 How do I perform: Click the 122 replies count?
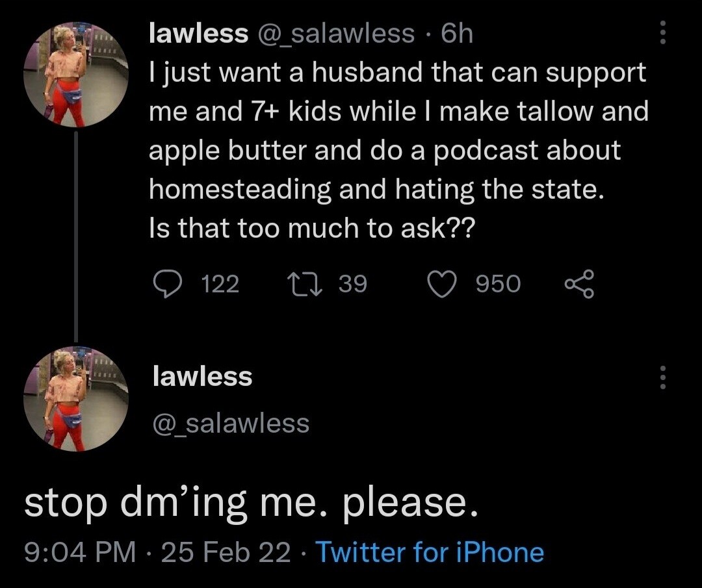(x=220, y=284)
